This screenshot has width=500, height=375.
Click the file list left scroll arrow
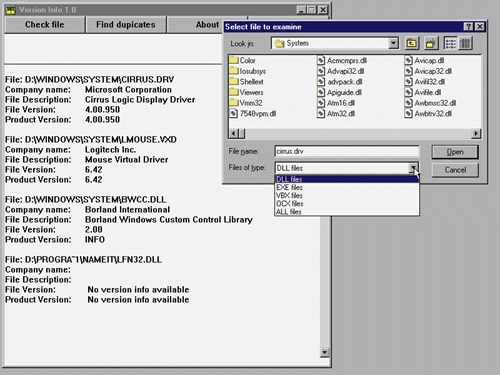233,134
